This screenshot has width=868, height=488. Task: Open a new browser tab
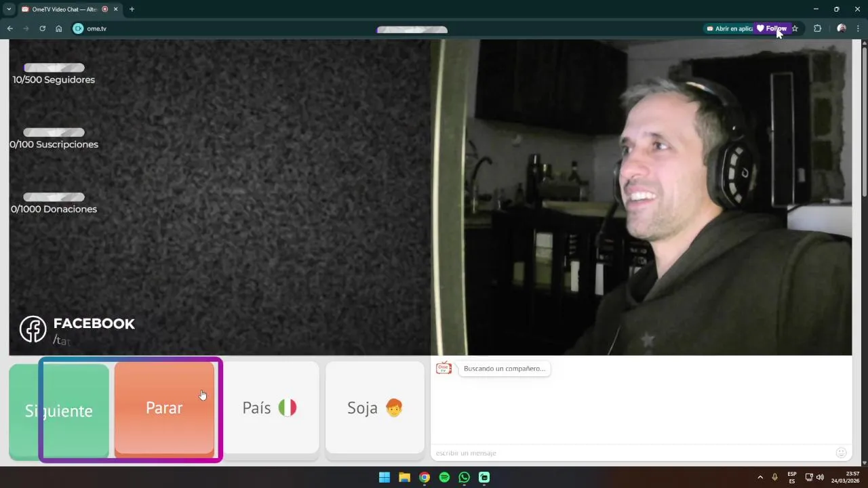(132, 9)
